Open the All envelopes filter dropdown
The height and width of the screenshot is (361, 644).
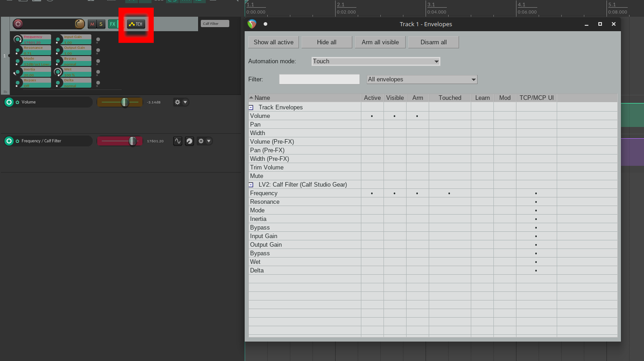coord(422,79)
